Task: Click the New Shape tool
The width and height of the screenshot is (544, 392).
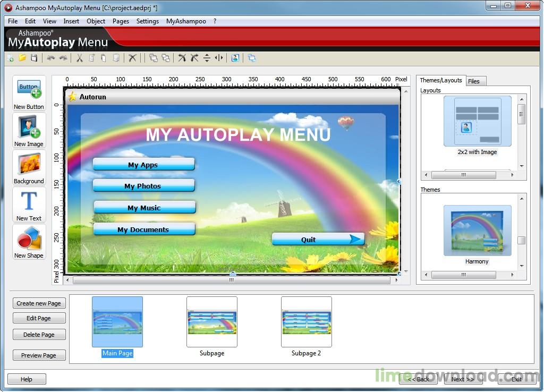Action: [x=28, y=242]
